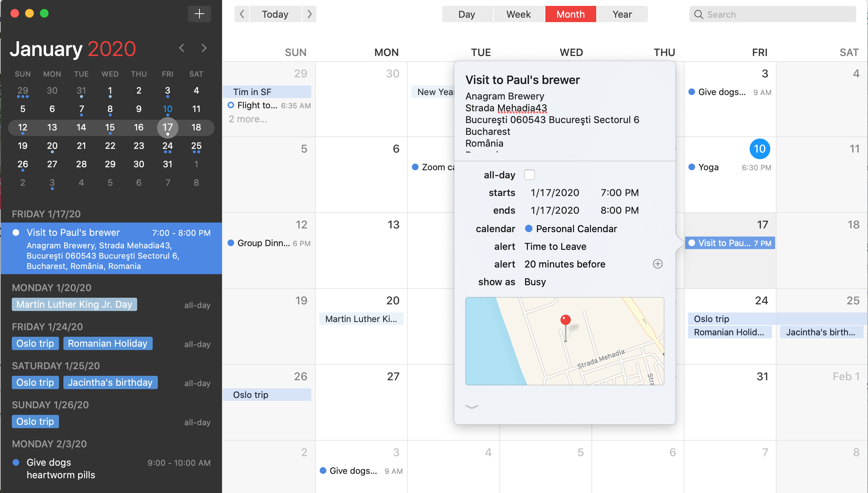Select Romanian Holiday in sidebar list
The height and width of the screenshot is (493, 868).
coord(108,343)
